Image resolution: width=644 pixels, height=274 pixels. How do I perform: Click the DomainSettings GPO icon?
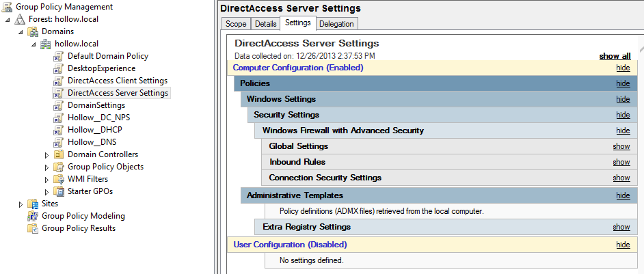(x=58, y=106)
